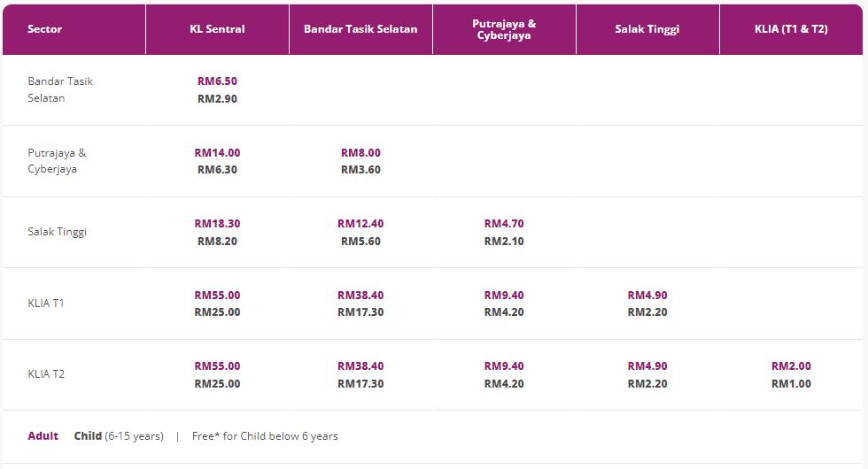The height and width of the screenshot is (469, 868).
Task: Click the Adult legend label
Action: (43, 435)
